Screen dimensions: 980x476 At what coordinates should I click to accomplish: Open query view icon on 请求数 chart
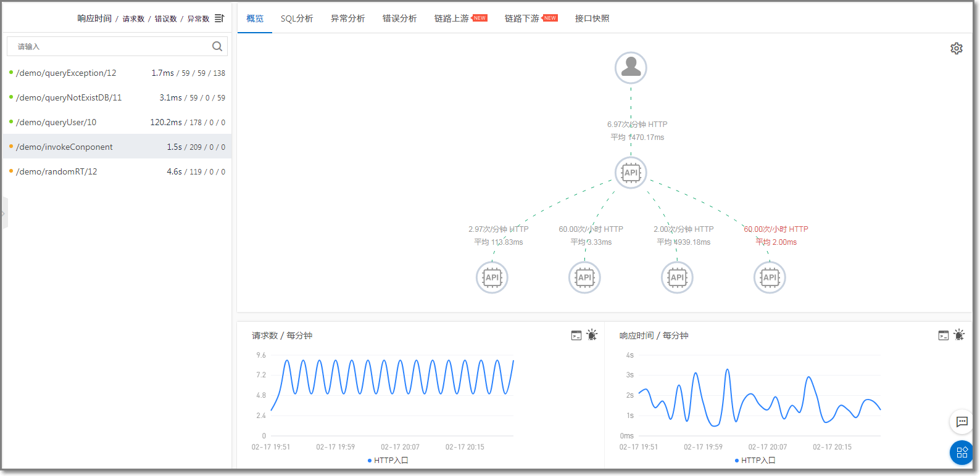pos(576,335)
